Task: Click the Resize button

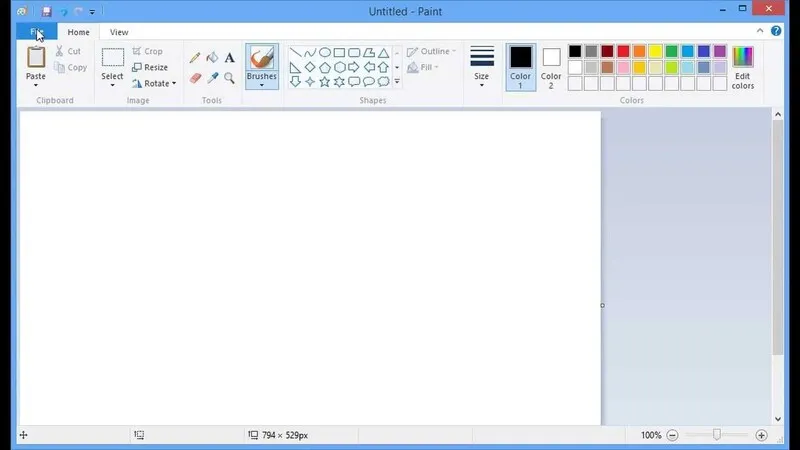Action: pyautogui.click(x=150, y=67)
